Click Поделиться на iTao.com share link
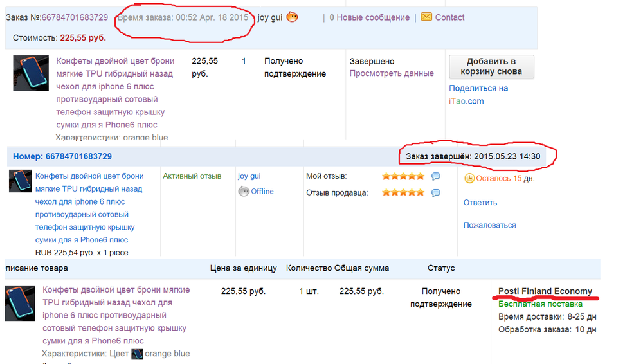 [x=478, y=95]
